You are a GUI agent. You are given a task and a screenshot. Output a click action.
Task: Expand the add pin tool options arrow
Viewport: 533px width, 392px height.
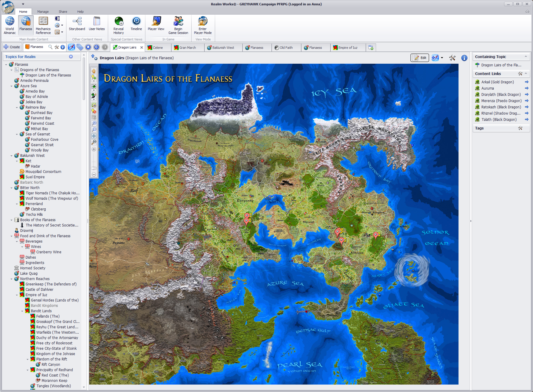(94, 81)
